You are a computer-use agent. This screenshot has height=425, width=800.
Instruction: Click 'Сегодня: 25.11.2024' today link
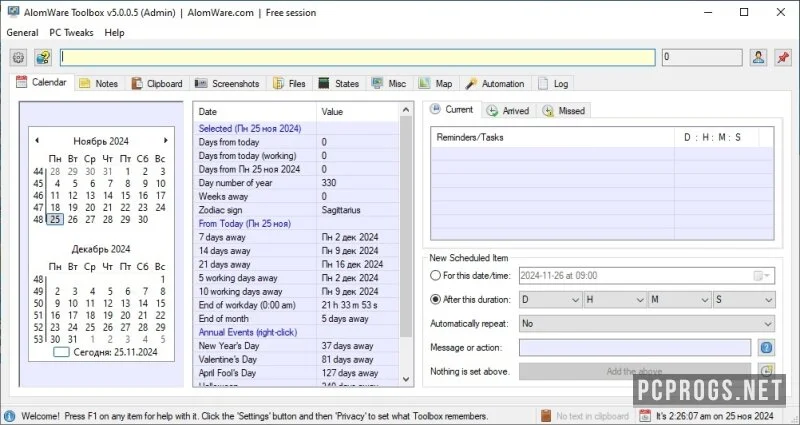[115, 352]
